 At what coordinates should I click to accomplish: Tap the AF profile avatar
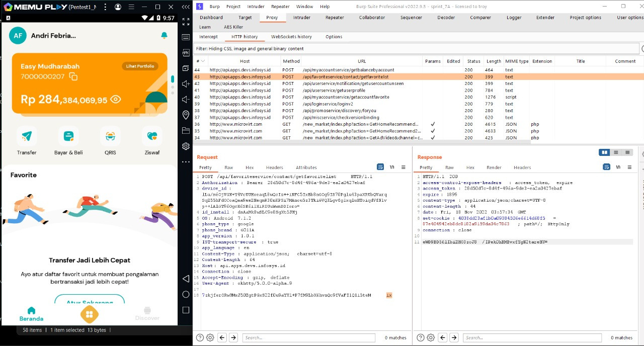coord(18,36)
